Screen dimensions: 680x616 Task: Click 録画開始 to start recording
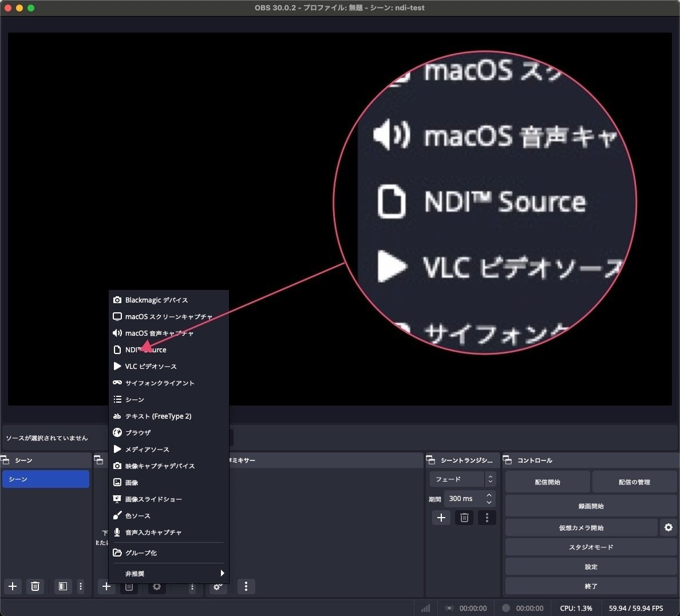591,506
